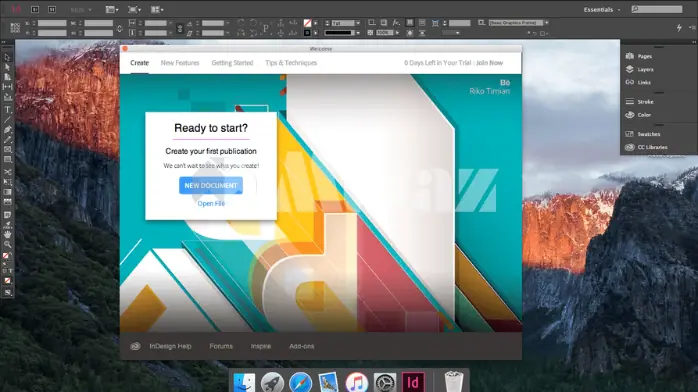Click the fill color swatch in Control panel
The height and width of the screenshot is (392, 698).
click(307, 23)
